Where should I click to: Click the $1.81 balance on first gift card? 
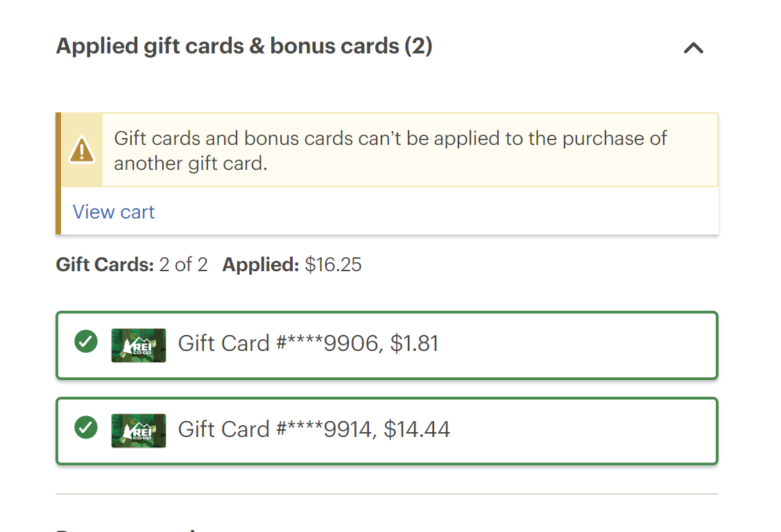coord(414,343)
